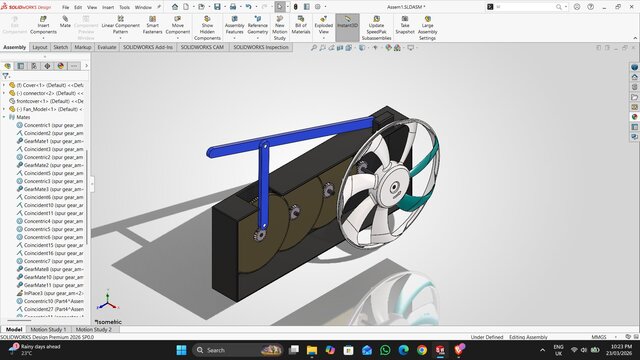Screen dimensions: 640x360
Task: Create a New Motion Study
Action: pos(280,28)
